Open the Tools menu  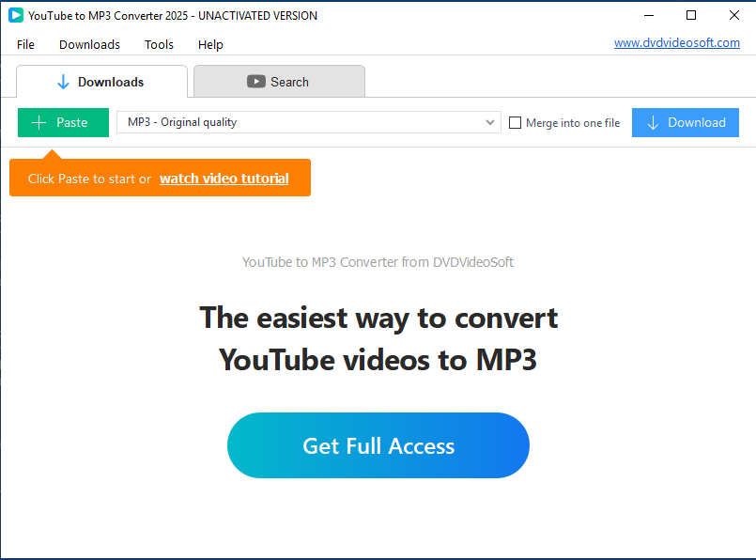click(159, 44)
